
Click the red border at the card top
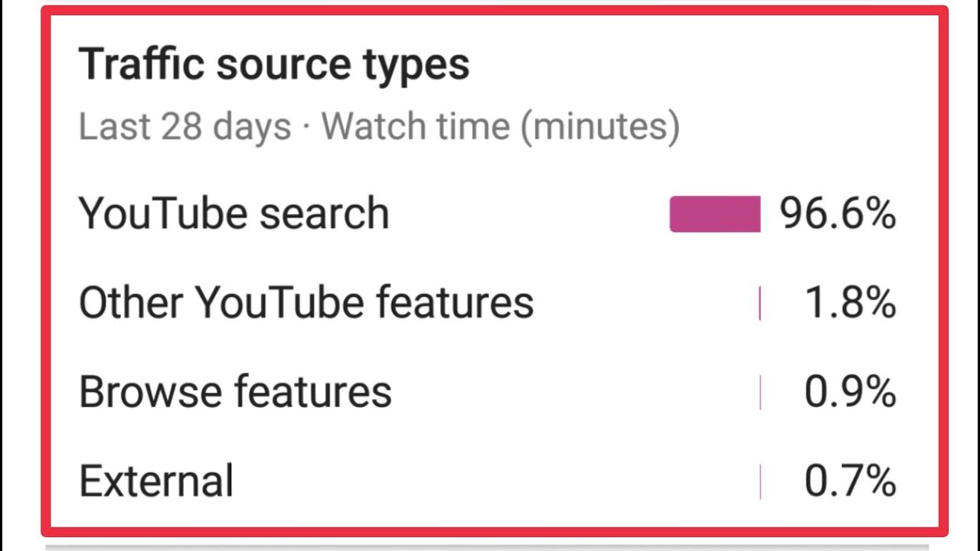pos(490,11)
